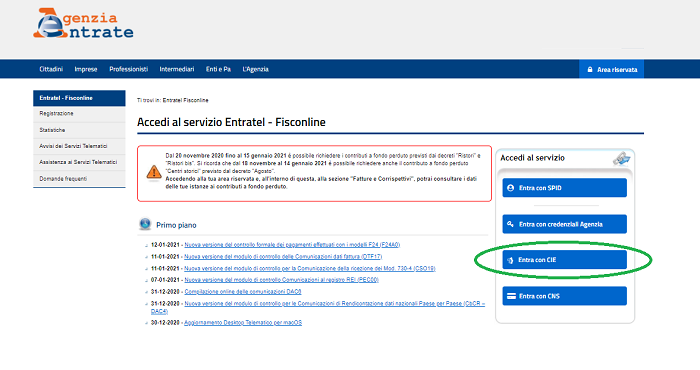Image resolution: width=700 pixels, height=370 pixels.
Task: Click the date 30-12-2020 in news list
Action: [x=165, y=323]
